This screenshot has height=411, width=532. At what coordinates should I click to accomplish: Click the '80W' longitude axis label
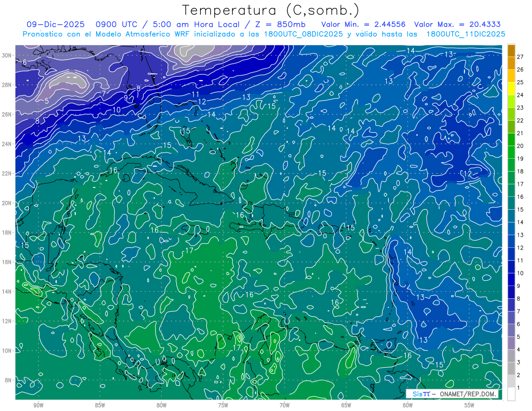(161, 405)
